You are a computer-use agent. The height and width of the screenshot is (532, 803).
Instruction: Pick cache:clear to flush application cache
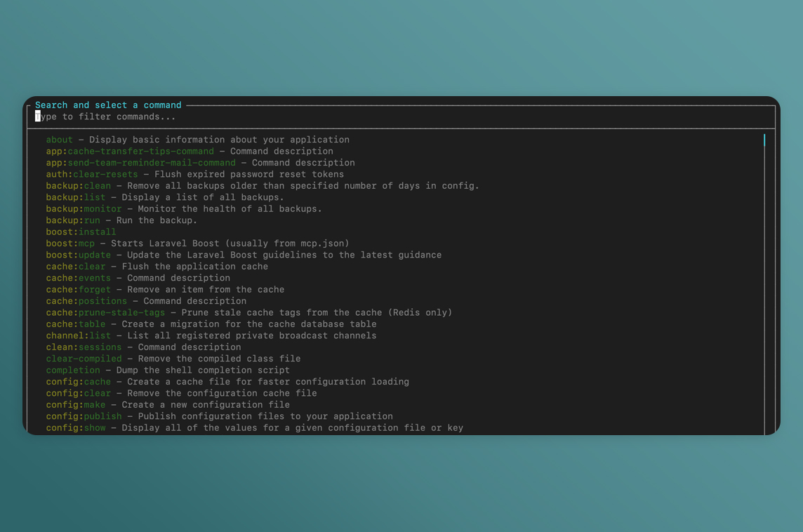point(76,266)
